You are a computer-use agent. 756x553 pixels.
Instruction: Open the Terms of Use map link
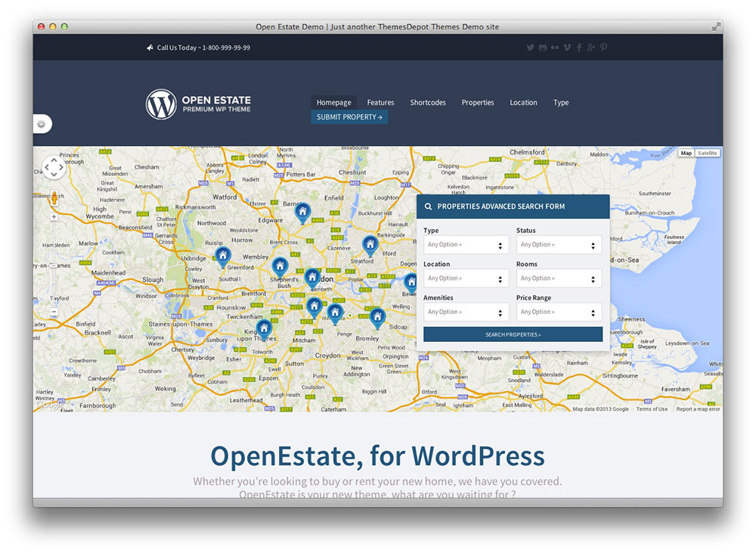tap(652, 409)
